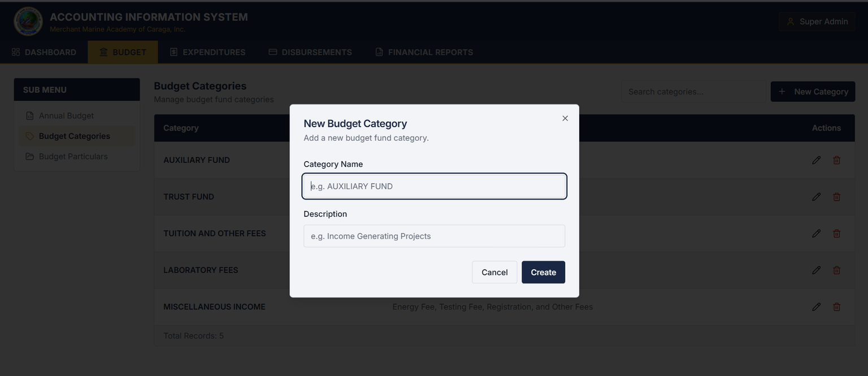Close the New Budget Category dialog

click(x=565, y=118)
